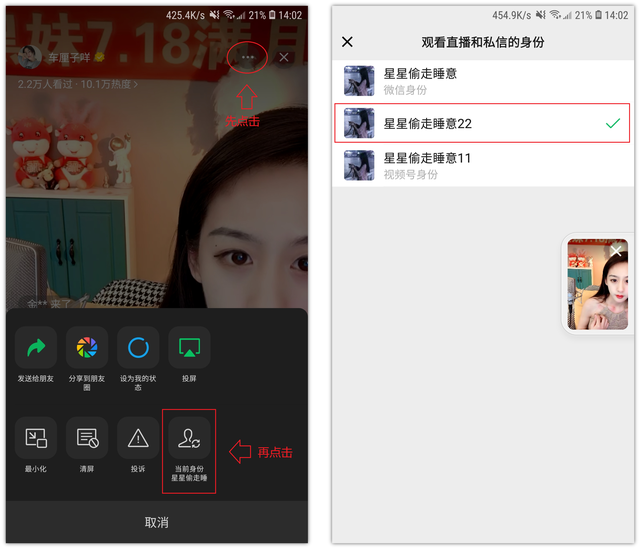
Task: Tap the green checkmark beside 星星偷走睡意22
Action: [613, 123]
